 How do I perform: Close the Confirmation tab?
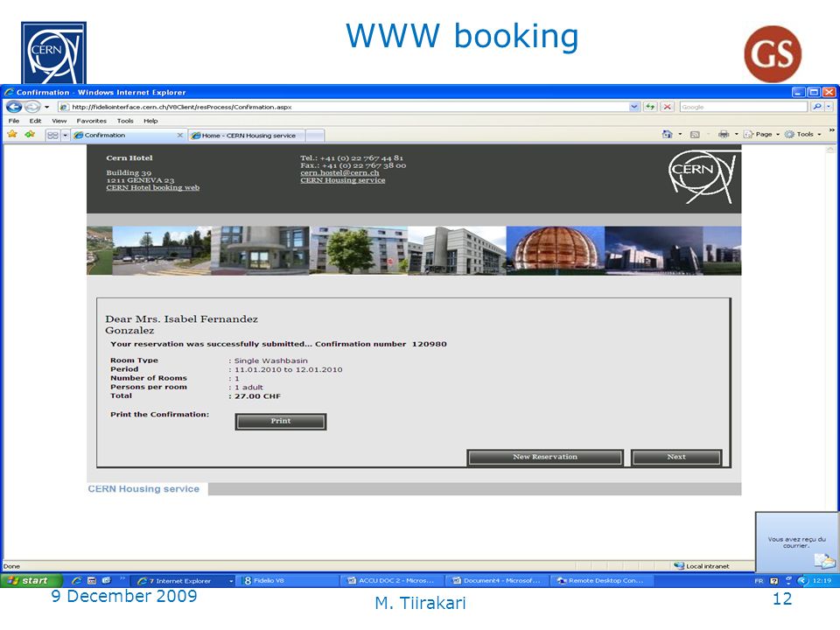[180, 135]
